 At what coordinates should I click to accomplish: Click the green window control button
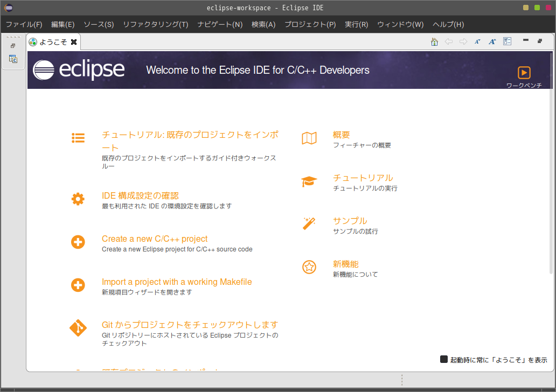[537, 8]
